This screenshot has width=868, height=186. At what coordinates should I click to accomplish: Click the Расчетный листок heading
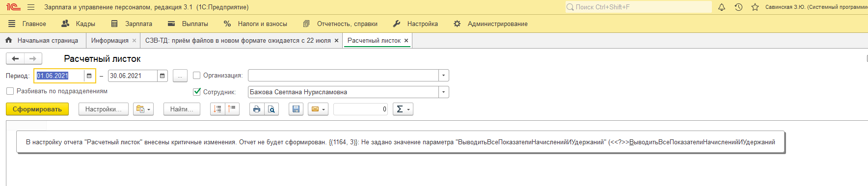[x=102, y=59]
